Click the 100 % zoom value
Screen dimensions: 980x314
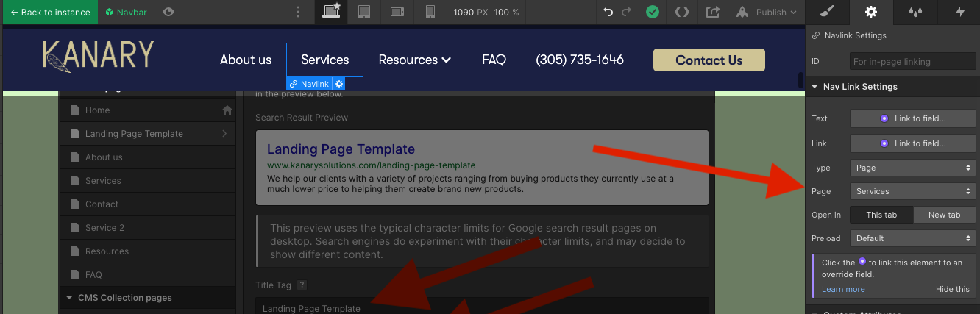click(x=506, y=13)
